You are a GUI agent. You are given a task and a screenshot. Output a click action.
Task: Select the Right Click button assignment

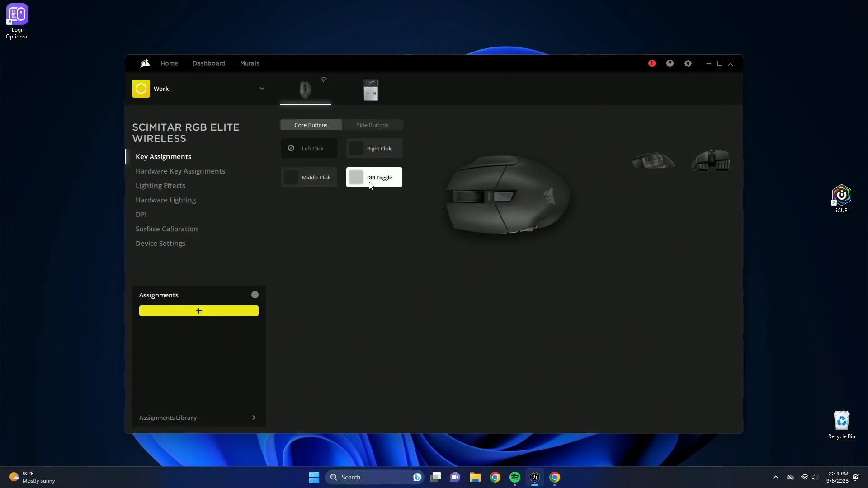point(374,148)
